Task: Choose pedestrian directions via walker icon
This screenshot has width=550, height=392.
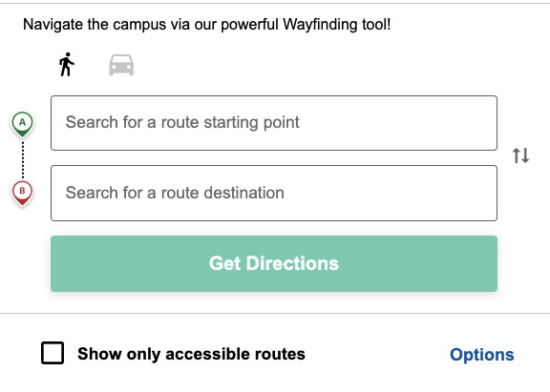Action: tap(67, 65)
